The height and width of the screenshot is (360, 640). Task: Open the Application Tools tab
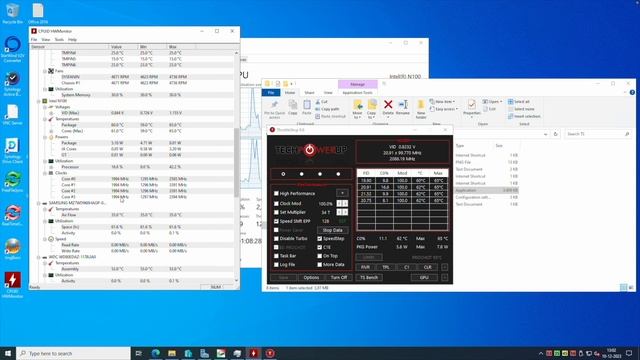click(357, 93)
